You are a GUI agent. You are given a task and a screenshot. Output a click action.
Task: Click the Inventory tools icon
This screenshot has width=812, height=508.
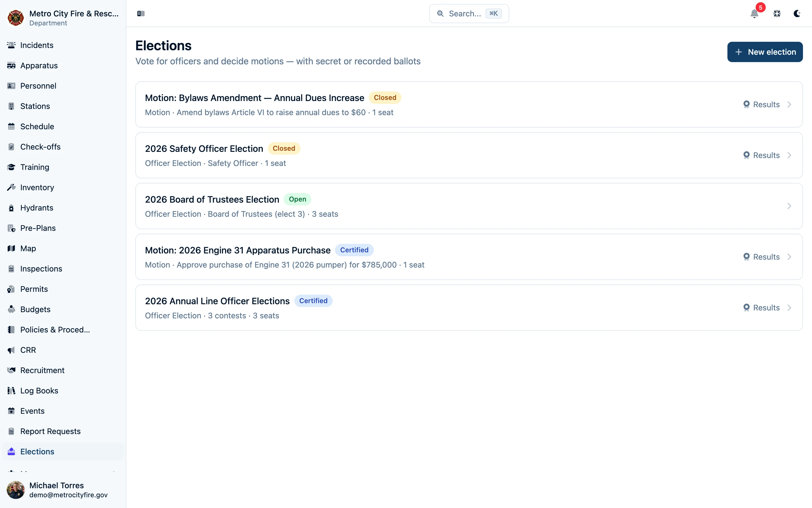tap(11, 187)
